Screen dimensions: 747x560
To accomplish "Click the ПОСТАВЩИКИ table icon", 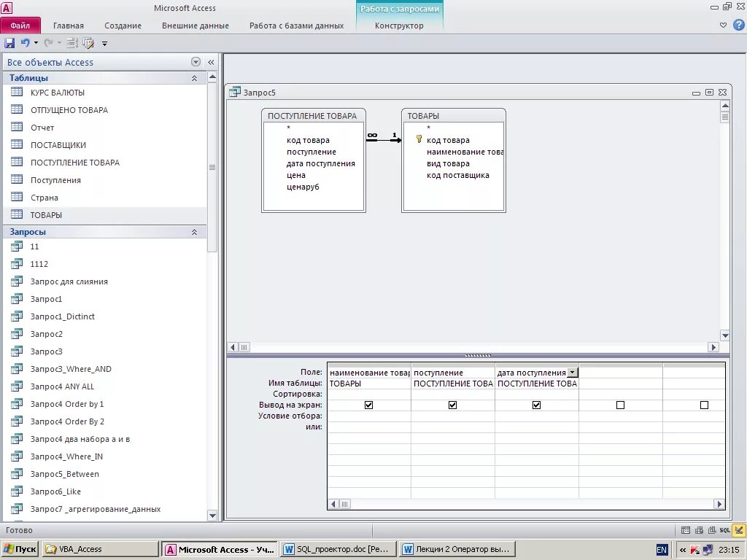I will click(17, 144).
